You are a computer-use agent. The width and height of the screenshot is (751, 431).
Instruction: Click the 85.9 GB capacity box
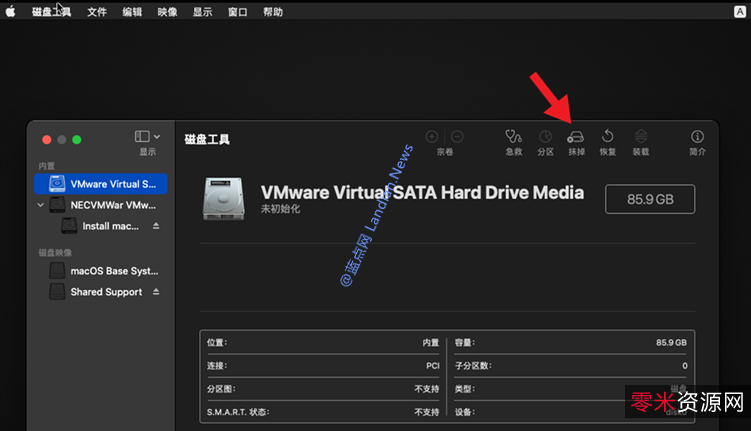click(x=650, y=199)
